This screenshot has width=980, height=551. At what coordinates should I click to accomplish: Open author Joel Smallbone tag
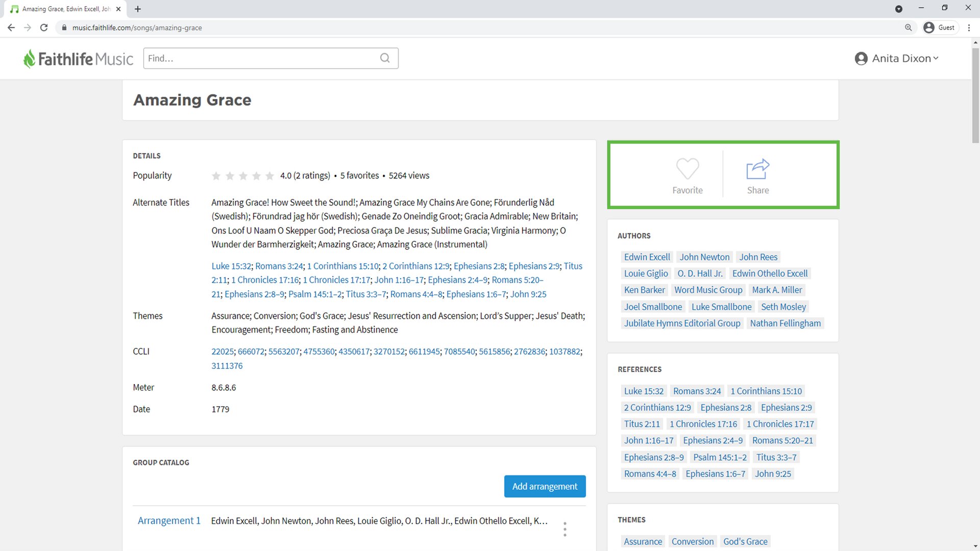pyautogui.click(x=653, y=307)
